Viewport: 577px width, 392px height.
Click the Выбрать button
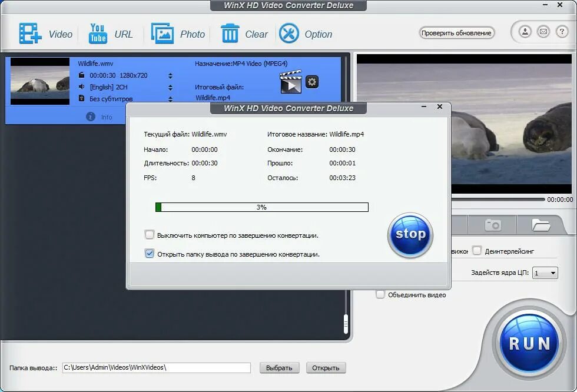tap(279, 368)
